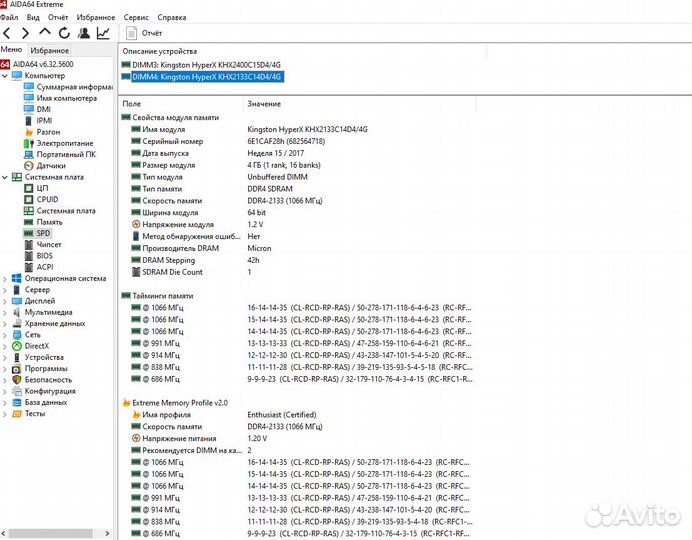Click the Forward navigation arrow
The image size is (692, 540).
[25, 33]
